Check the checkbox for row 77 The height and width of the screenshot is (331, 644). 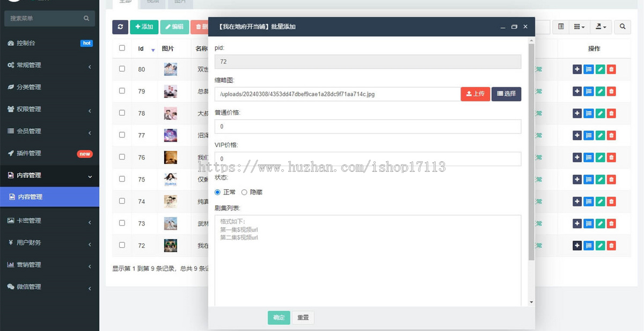[122, 135]
